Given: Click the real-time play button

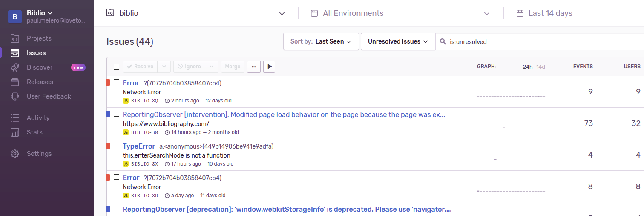Looking at the screenshot, I should point(269,67).
